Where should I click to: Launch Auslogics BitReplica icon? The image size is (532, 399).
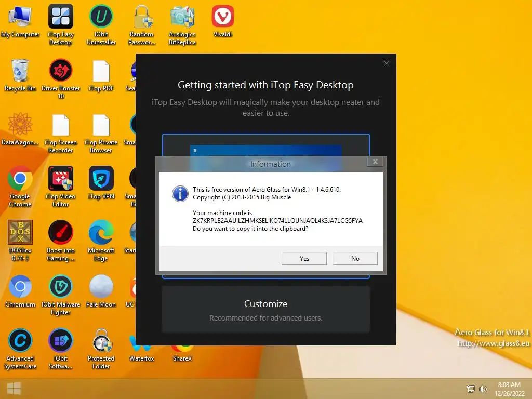pyautogui.click(x=182, y=24)
